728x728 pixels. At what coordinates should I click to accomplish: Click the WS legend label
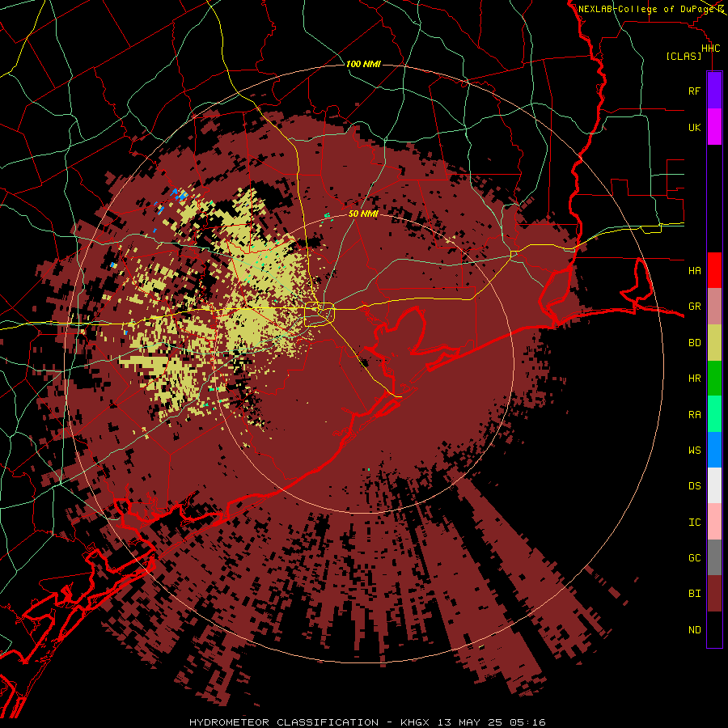click(694, 450)
